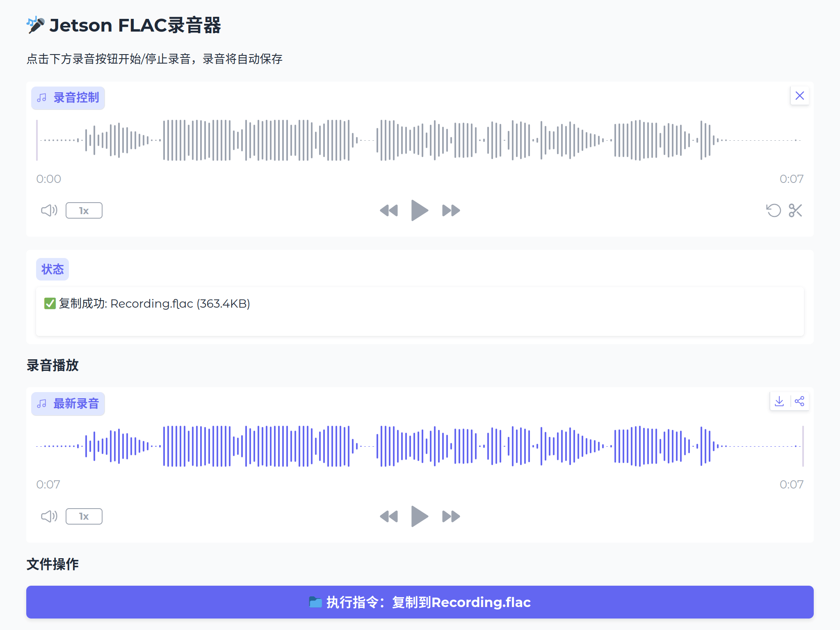Share the latest recording

[799, 401]
